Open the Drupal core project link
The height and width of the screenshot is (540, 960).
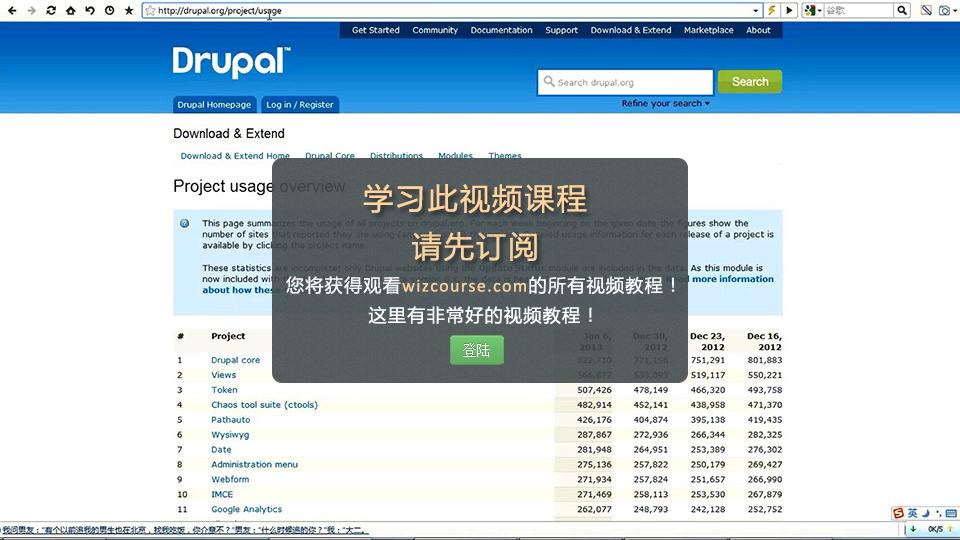tap(236, 360)
